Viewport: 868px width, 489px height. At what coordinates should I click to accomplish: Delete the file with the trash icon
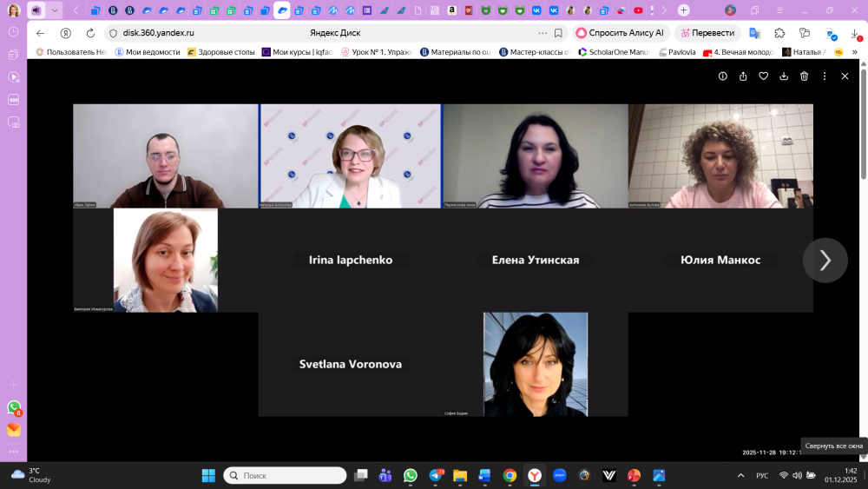pos(804,76)
